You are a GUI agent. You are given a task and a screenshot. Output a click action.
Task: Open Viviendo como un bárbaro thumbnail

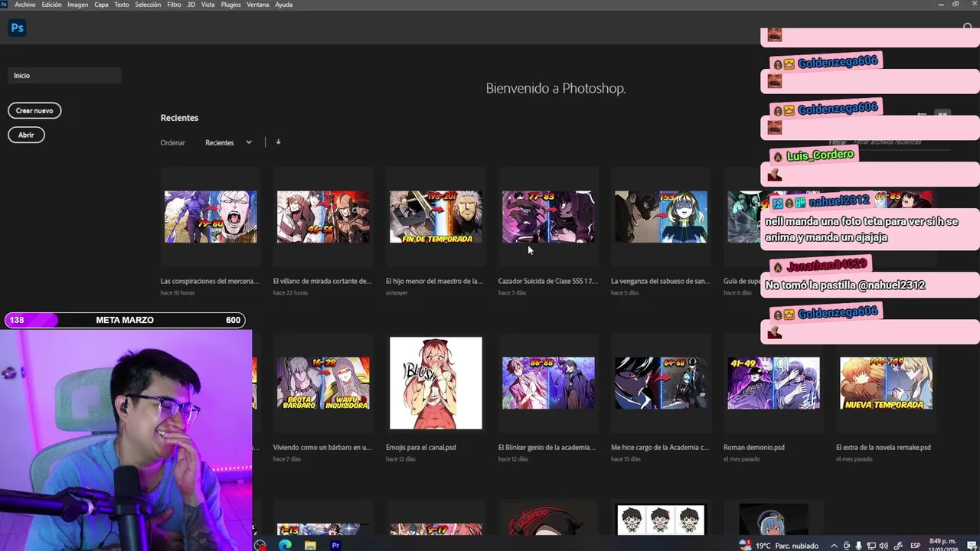pos(323,383)
